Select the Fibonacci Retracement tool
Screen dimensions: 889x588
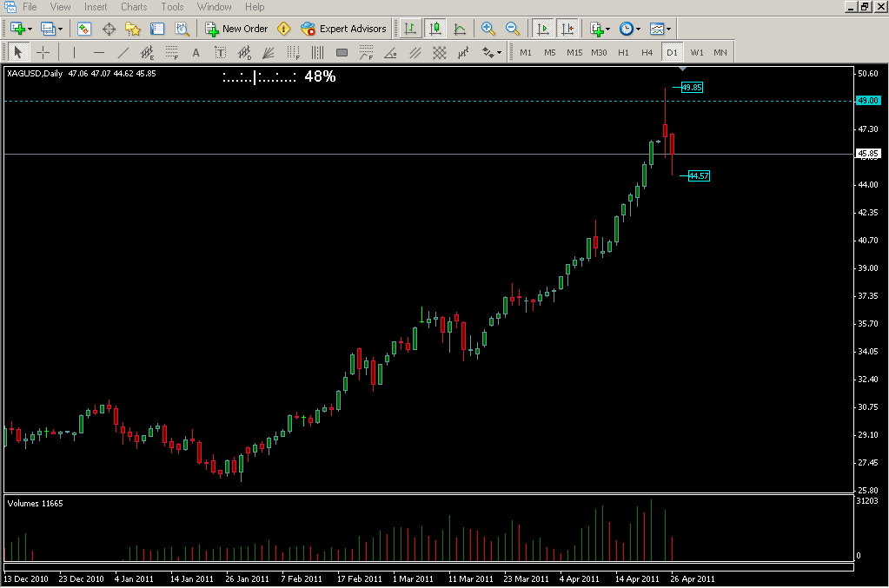[x=172, y=53]
